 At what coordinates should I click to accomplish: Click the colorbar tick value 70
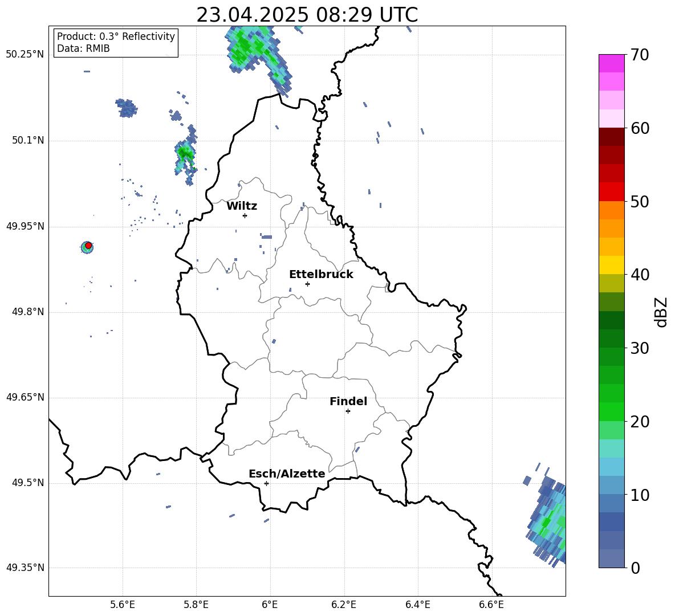(640, 55)
